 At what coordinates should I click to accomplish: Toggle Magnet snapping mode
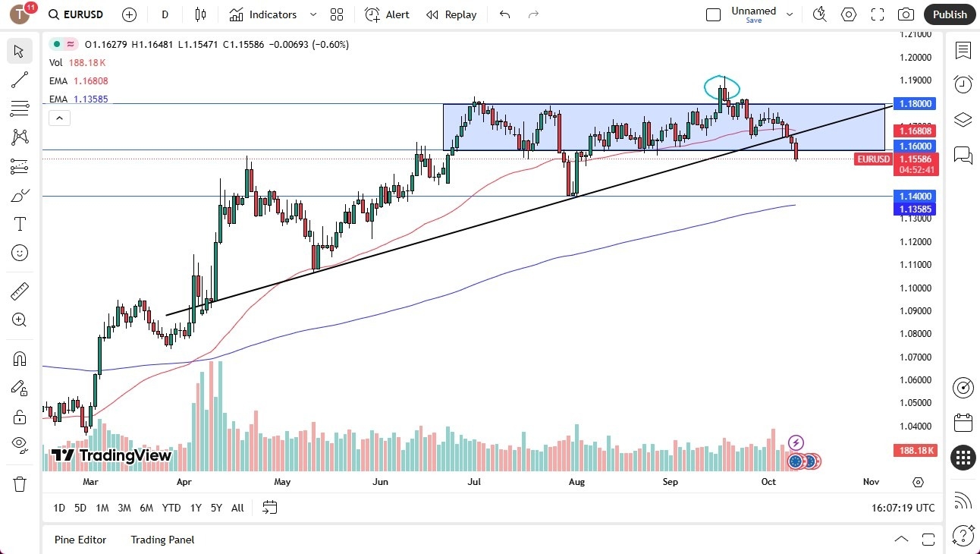pyautogui.click(x=20, y=358)
